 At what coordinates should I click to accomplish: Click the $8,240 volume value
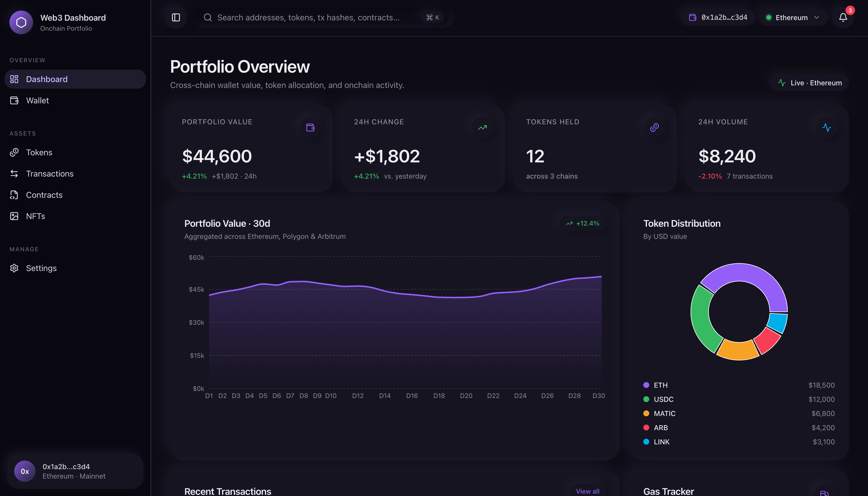coord(727,156)
